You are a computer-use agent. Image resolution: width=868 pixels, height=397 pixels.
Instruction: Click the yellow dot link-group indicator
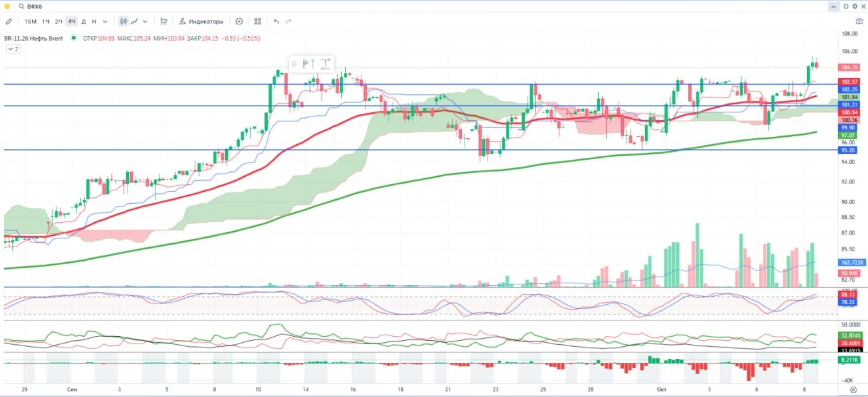[7, 6]
